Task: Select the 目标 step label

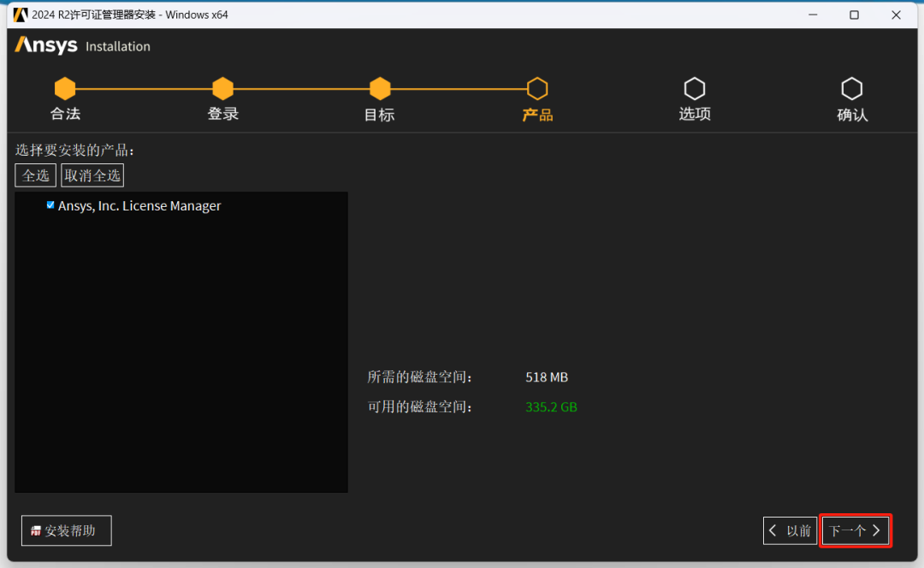Action: click(x=380, y=115)
